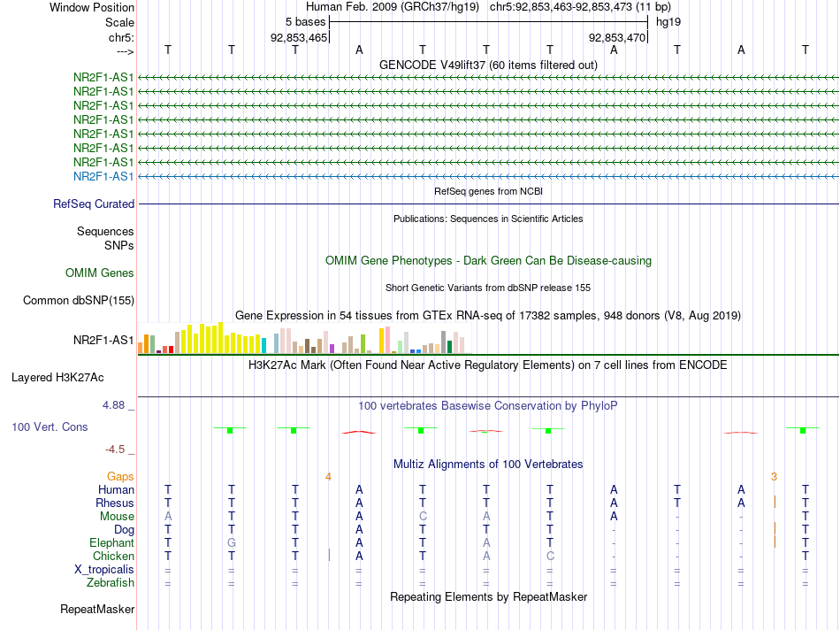840x630 pixels.
Task: Click the -4.5 conservation lower limit
Action: click(x=115, y=449)
